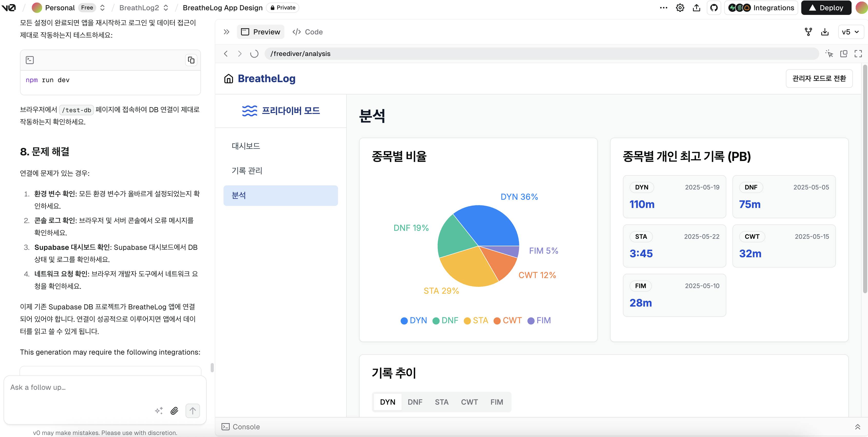868x437 pixels.
Task: Open the project settings gear icon
Action: click(x=680, y=8)
